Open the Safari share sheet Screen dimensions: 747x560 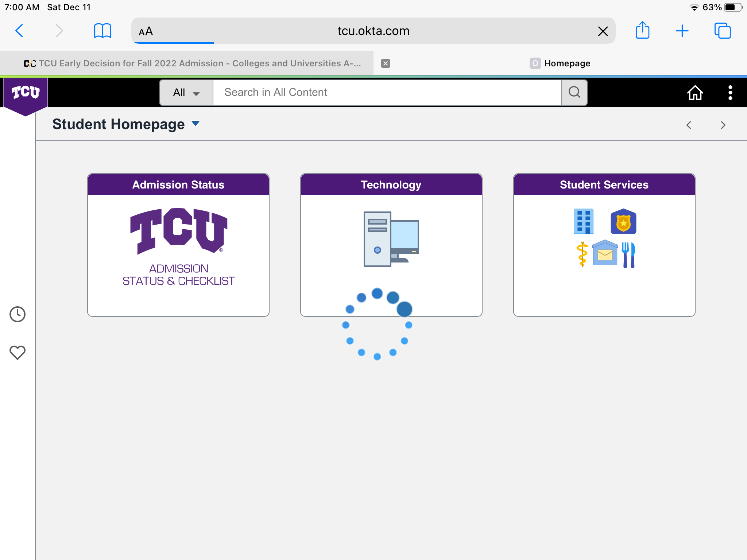point(642,30)
